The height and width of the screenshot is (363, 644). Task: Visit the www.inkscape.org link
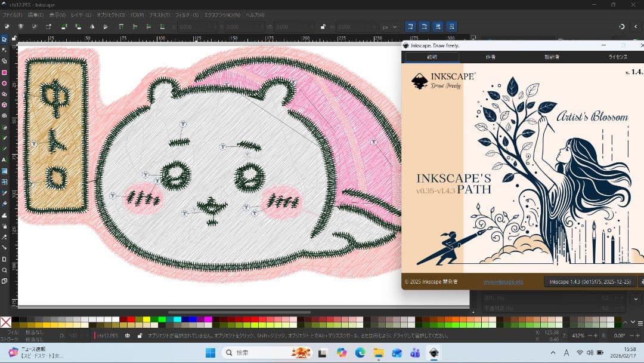504,282
